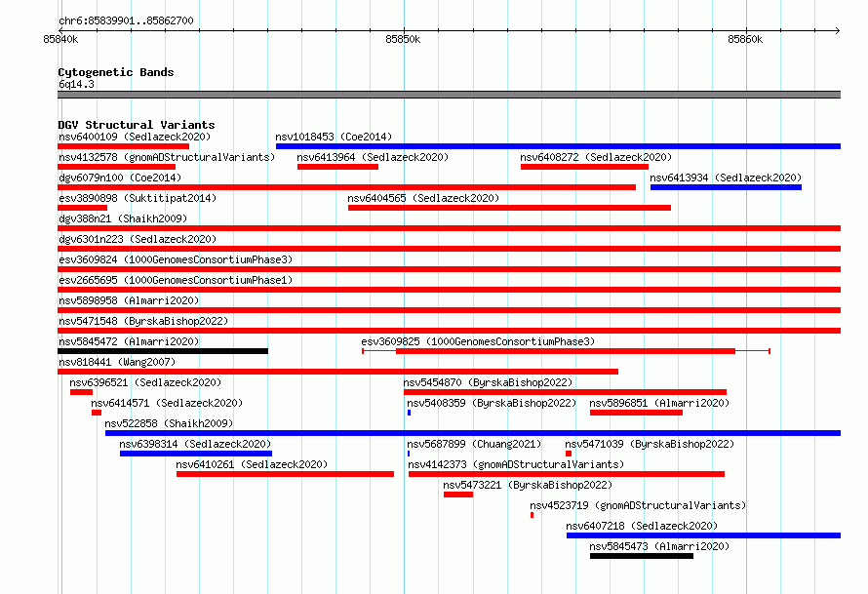Click the 85840k ruler label
This screenshot has width=868, height=594.
pos(60,39)
